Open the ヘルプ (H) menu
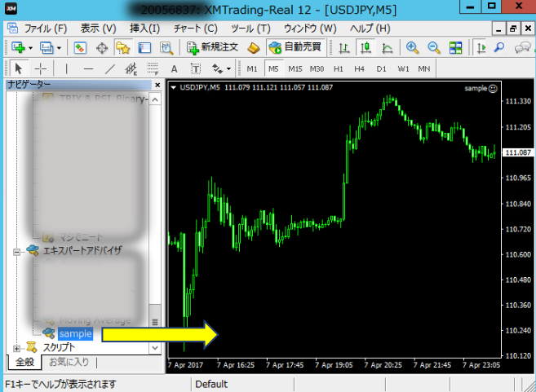The width and height of the screenshot is (536, 392). 370,29
